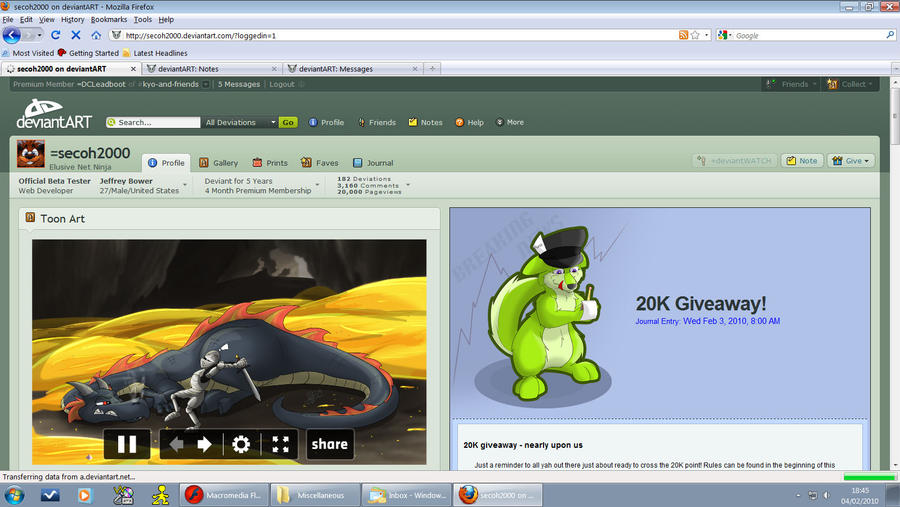
Task: Click into the deviantART Search field
Action: click(x=153, y=122)
